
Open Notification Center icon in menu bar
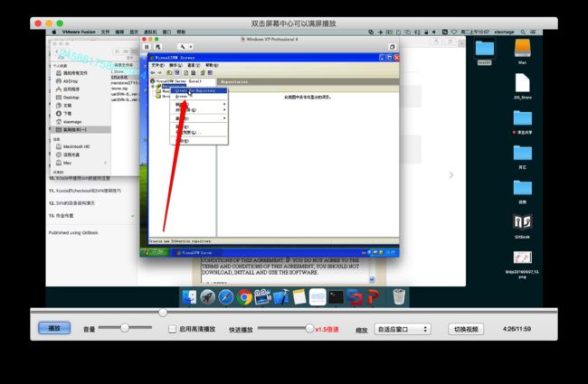pos(533,32)
